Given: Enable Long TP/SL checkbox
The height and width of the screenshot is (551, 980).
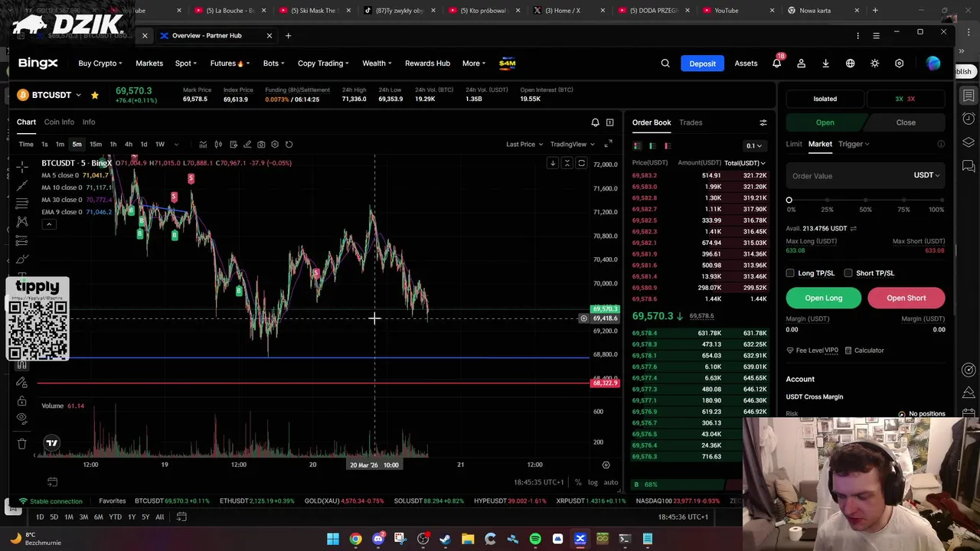Looking at the screenshot, I should (x=790, y=273).
